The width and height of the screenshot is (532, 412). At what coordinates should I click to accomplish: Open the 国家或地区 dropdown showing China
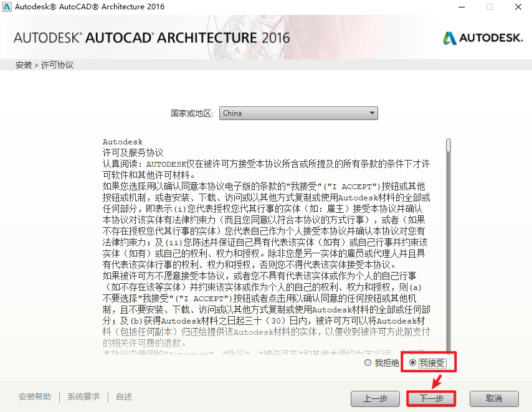click(299, 113)
